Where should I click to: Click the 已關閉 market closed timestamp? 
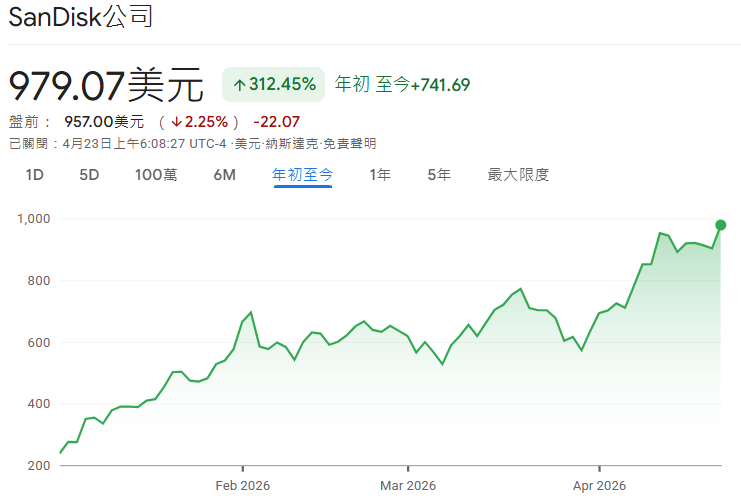pos(118,144)
